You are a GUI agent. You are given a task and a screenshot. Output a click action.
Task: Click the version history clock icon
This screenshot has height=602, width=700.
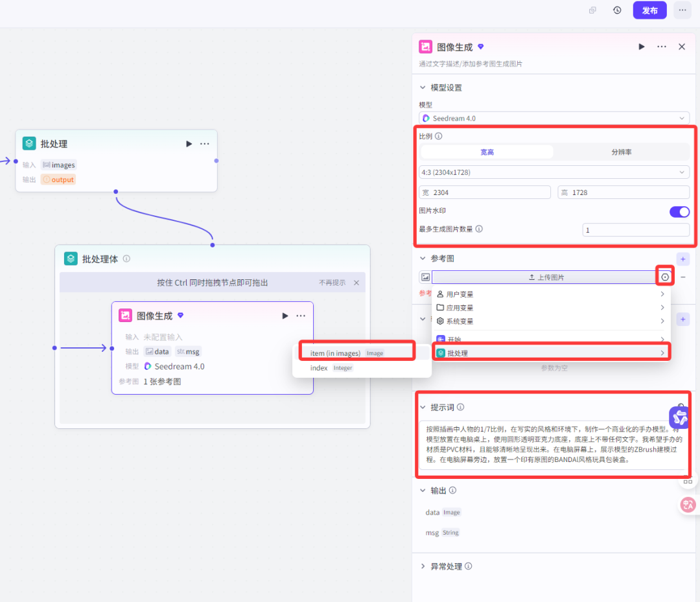[x=617, y=10]
